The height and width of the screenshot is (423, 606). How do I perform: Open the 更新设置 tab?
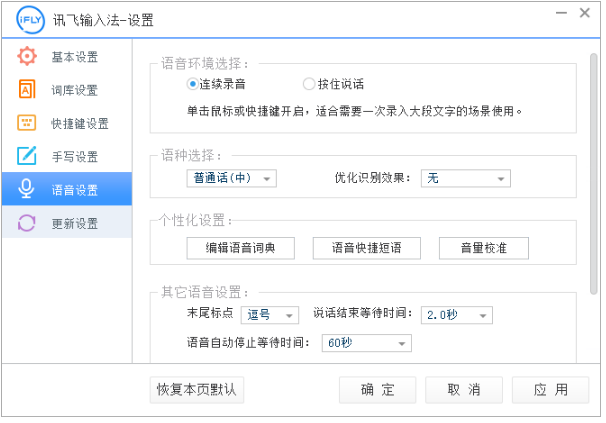tap(74, 223)
